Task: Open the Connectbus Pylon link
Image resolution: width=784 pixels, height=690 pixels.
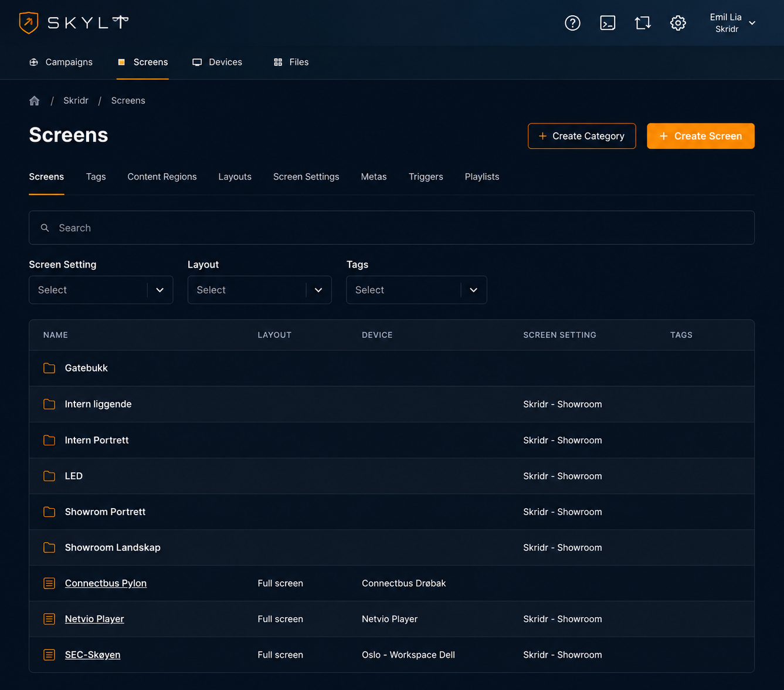Action: [x=106, y=583]
